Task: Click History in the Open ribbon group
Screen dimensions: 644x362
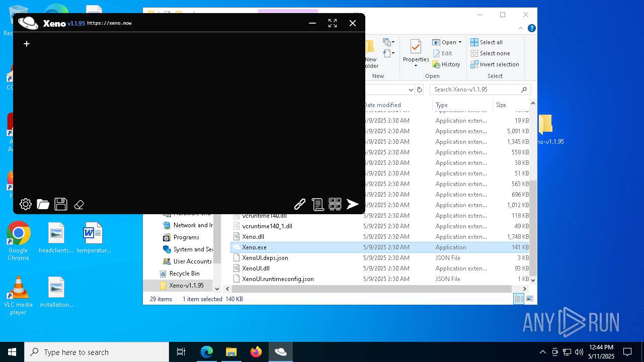Action: coord(446,64)
